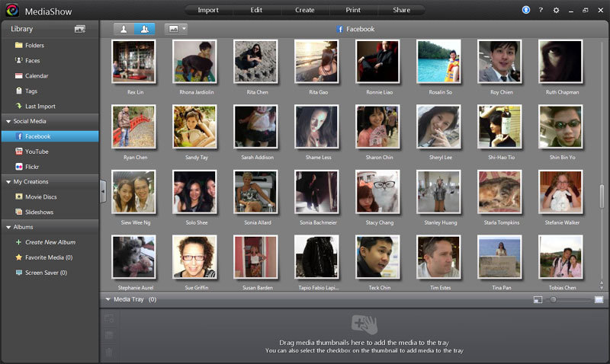Collapse the Media Tray panel
Screen dimensions: 610x364
tap(108, 300)
